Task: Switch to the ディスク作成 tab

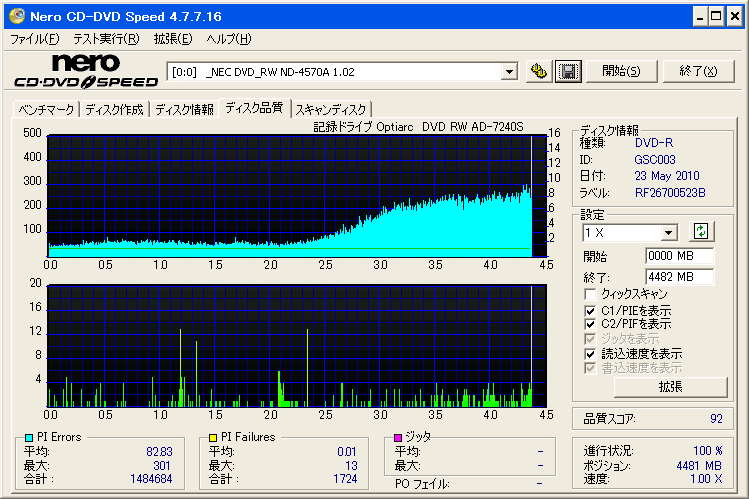Action: tap(114, 109)
